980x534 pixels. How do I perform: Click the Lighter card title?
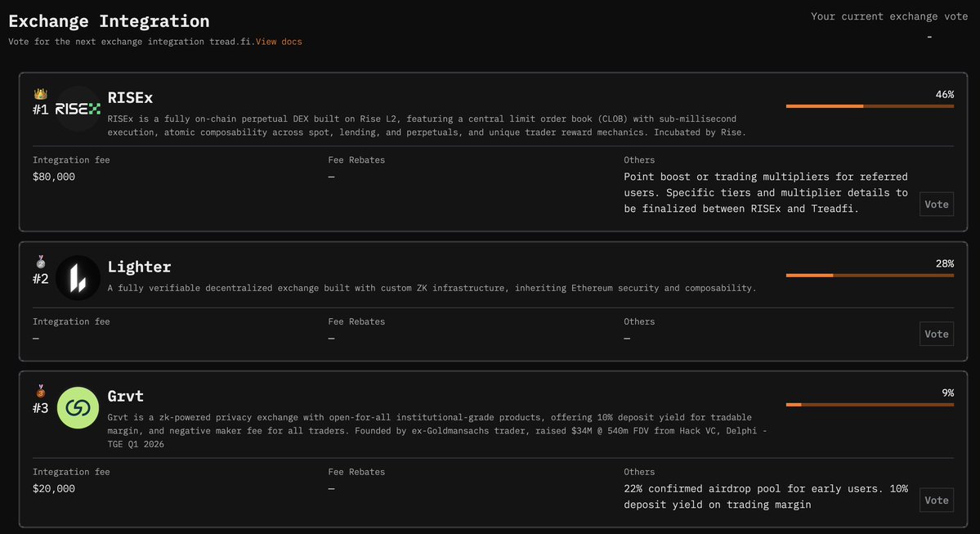tap(139, 267)
